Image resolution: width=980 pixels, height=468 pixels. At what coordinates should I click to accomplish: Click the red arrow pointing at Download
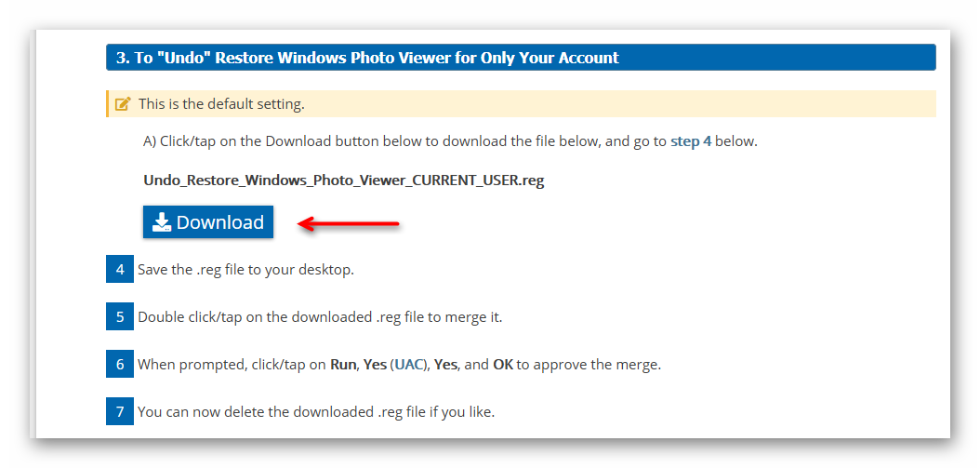tap(348, 223)
